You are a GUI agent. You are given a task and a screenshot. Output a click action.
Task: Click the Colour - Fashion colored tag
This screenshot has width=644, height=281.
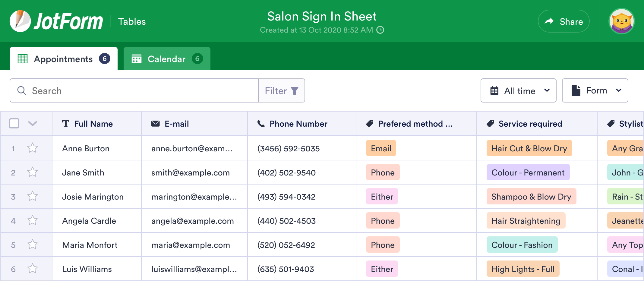(522, 245)
